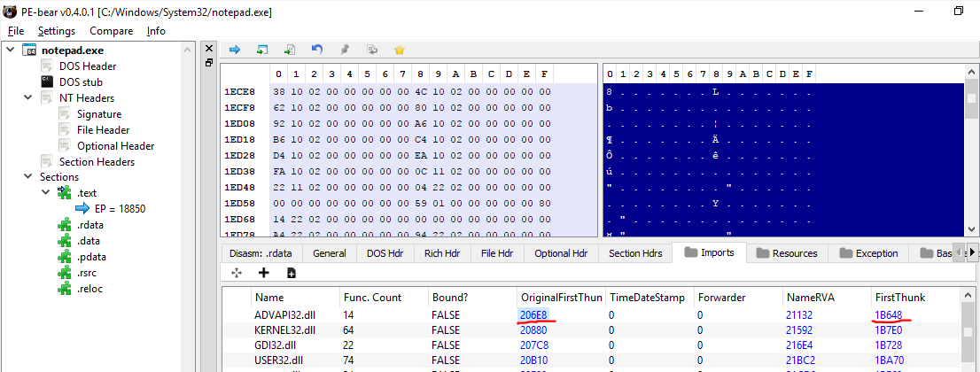Switch to the Section Hdrs tab
The width and height of the screenshot is (980, 372).
635,253
